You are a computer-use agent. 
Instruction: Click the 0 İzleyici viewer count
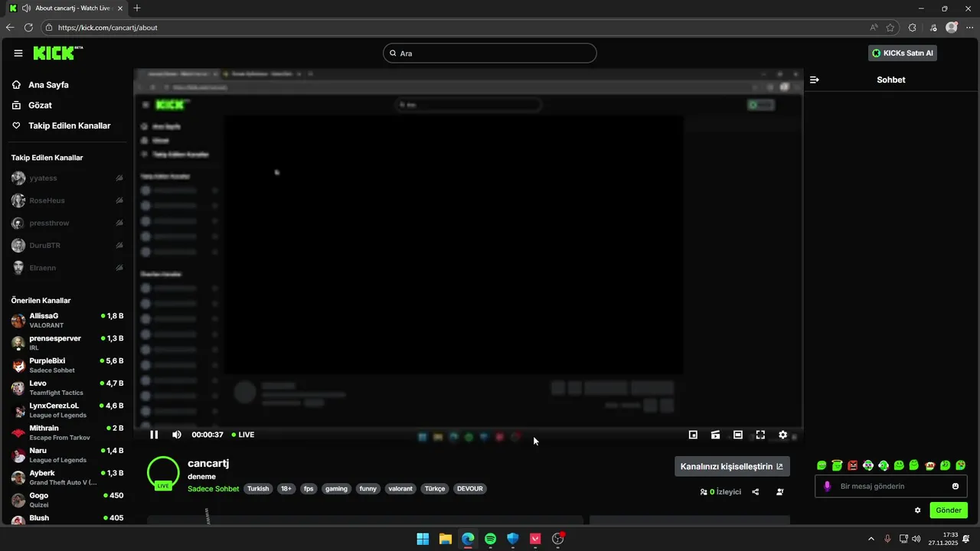[x=720, y=492]
